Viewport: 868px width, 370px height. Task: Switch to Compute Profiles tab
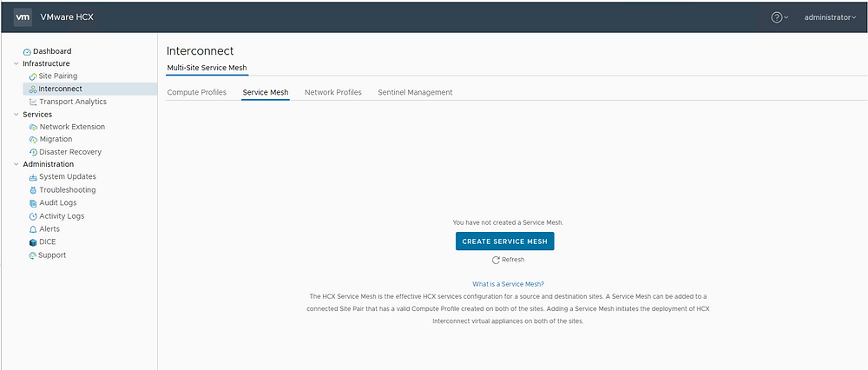[196, 92]
